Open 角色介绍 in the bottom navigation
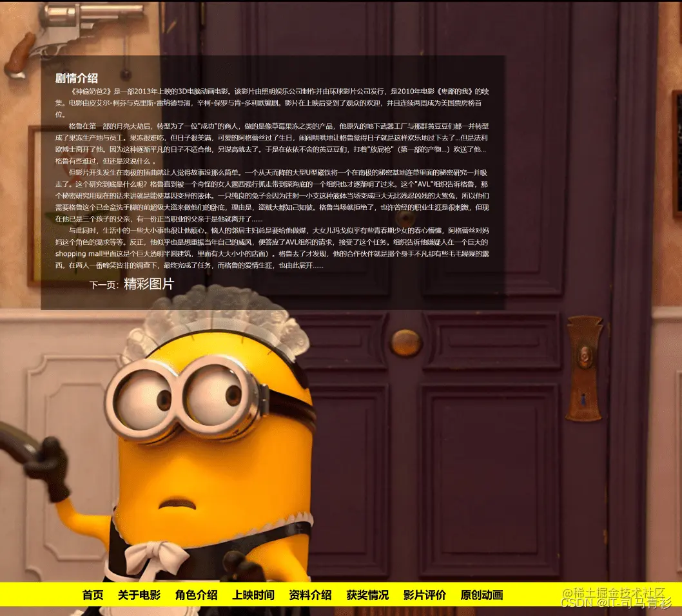 point(196,595)
